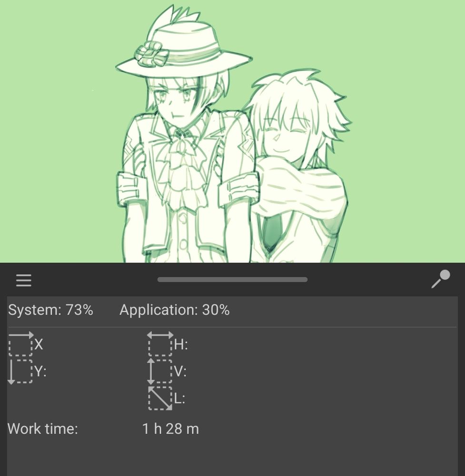Tap the Y: coordinate label
Viewport: 465px width, 476px height.
40,371
